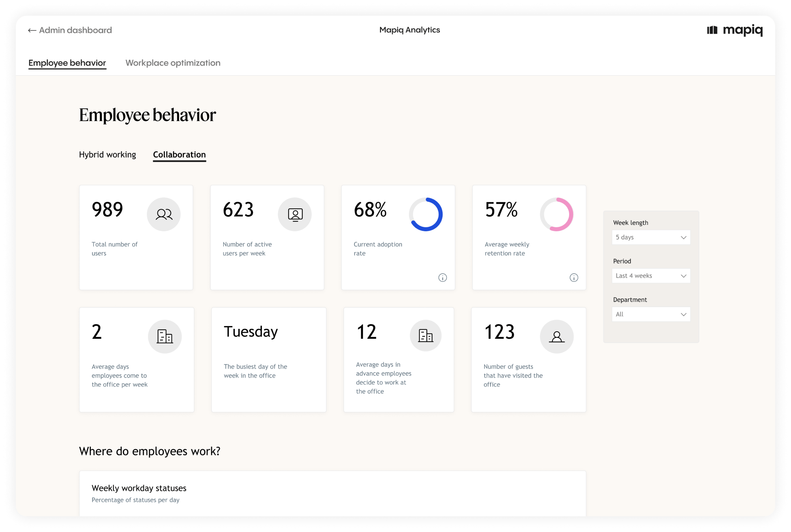Image resolution: width=791 pixels, height=532 pixels.
Task: Click the person icon on guests visited card
Action: pos(557,336)
